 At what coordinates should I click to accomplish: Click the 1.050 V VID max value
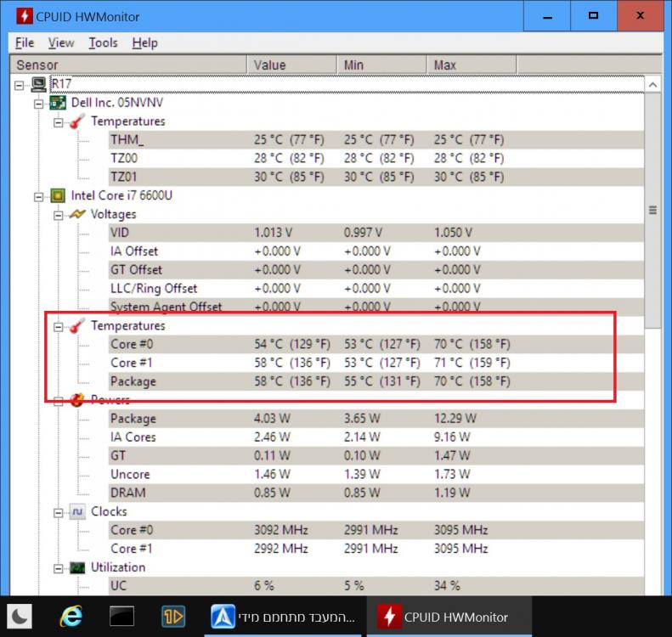[453, 233]
